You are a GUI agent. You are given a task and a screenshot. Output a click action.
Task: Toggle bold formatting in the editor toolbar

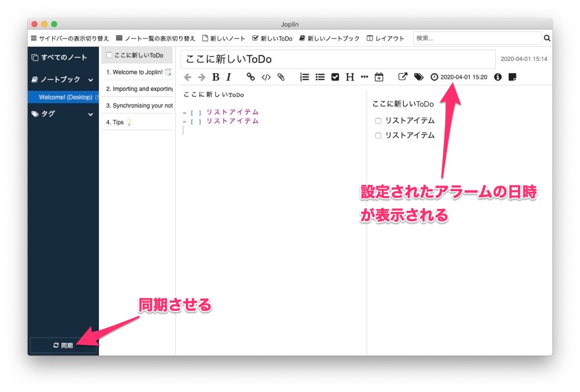(215, 77)
